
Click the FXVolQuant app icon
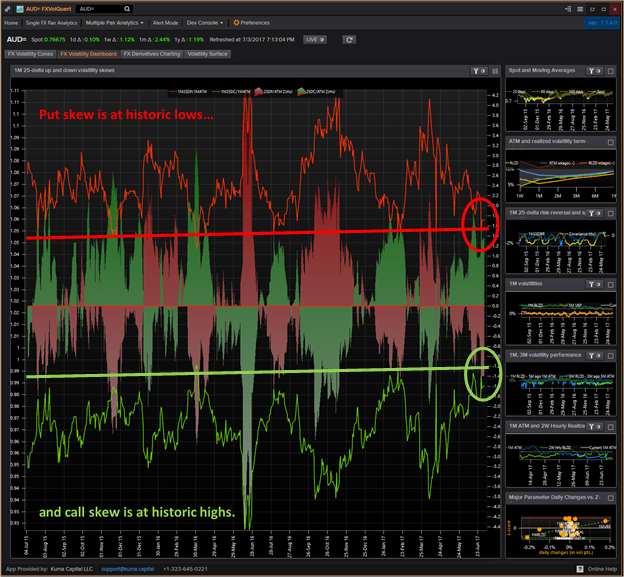[x=20, y=9]
